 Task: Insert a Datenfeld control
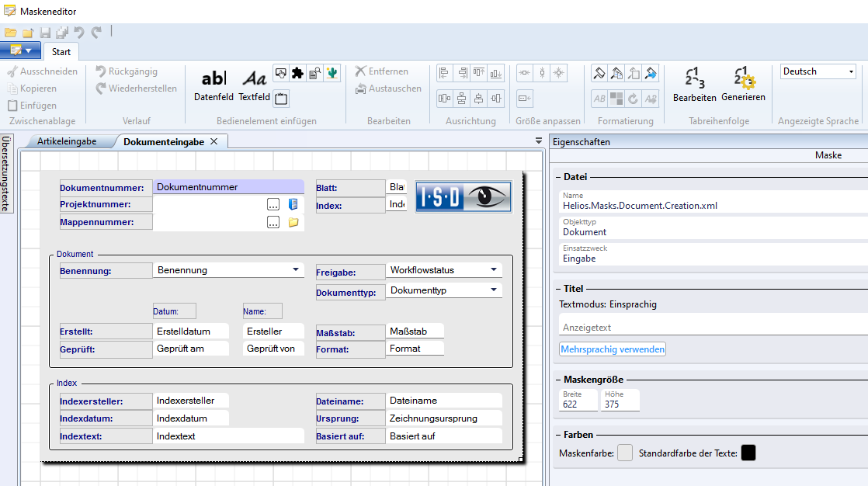coord(214,85)
